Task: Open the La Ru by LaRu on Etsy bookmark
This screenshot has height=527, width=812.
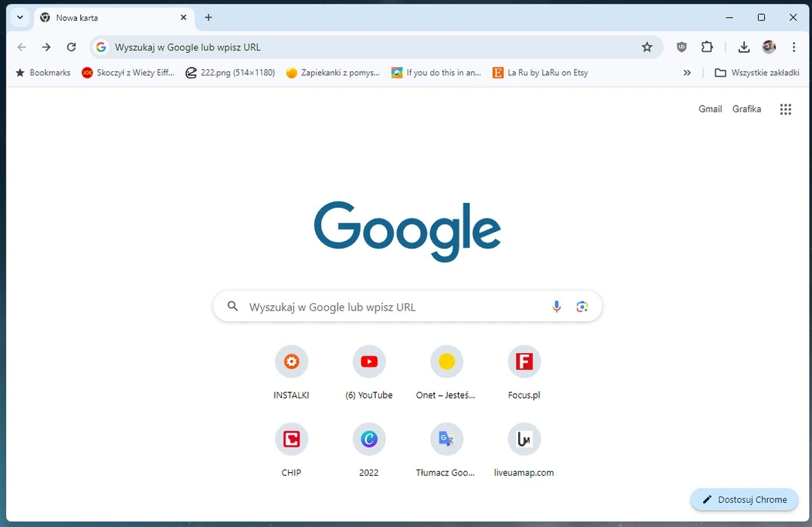Action: pyautogui.click(x=541, y=72)
